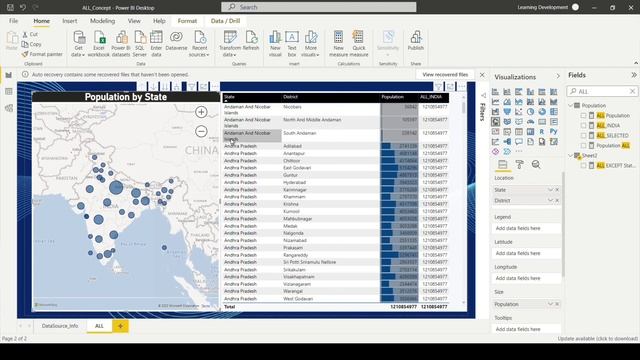This screenshot has width=640, height=360.
Task: Expand the Recent sources dropdown
Action: point(199,44)
